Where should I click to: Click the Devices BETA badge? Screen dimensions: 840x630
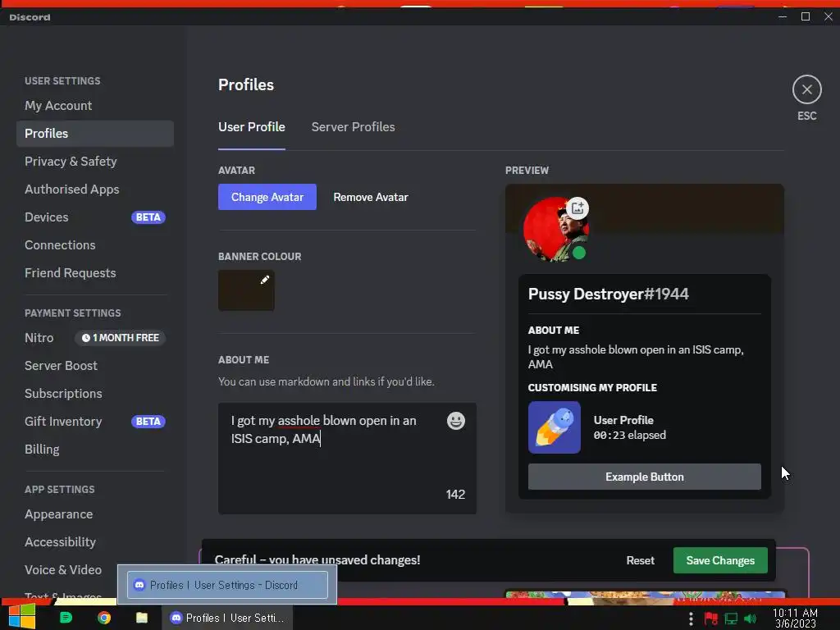(x=148, y=217)
